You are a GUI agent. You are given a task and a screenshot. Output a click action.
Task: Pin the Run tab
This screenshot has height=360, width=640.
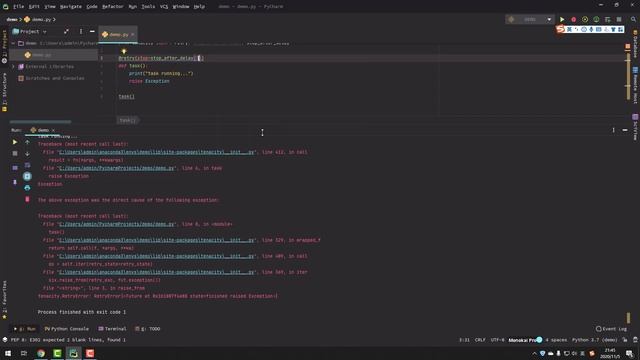click(x=15, y=182)
